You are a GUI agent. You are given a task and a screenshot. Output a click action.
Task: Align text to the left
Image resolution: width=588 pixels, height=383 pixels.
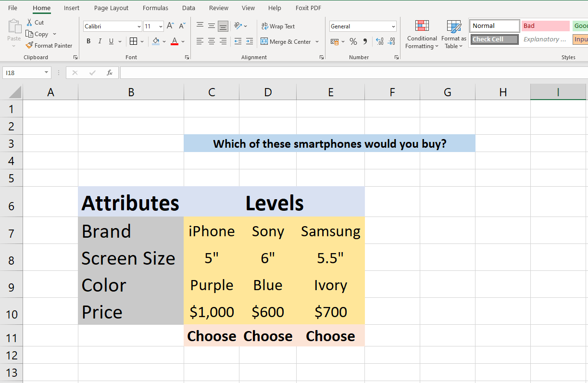point(200,41)
